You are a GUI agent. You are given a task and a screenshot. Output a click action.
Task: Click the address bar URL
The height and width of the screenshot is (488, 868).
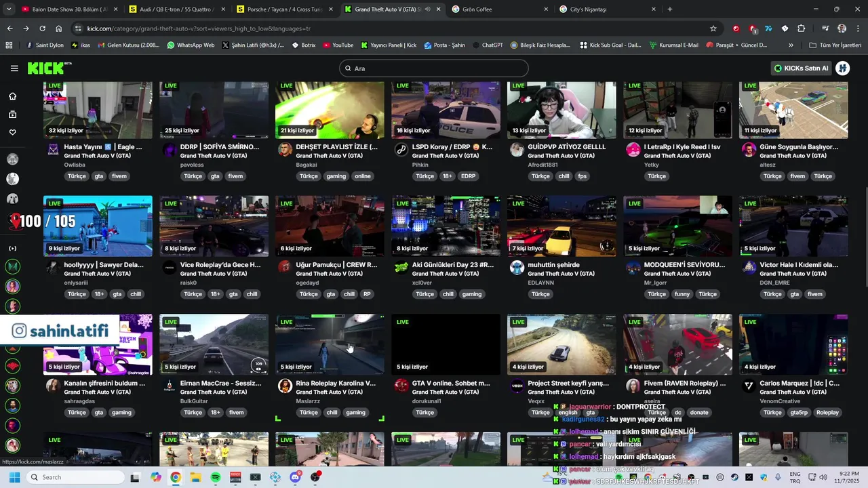(x=199, y=28)
